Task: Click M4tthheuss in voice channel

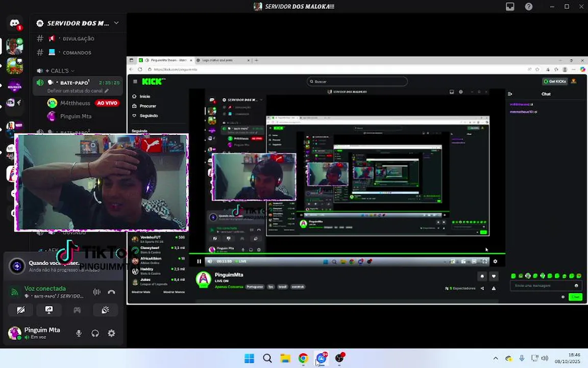Action: [x=75, y=103]
